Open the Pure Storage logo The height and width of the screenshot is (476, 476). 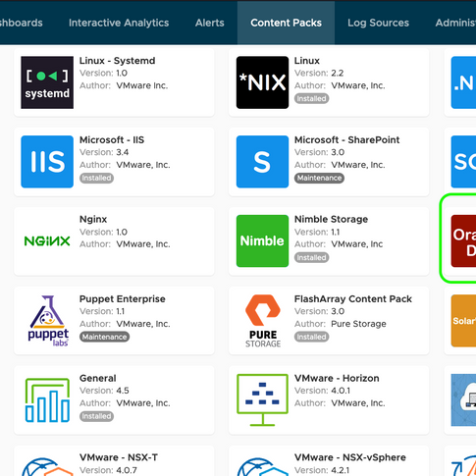tap(263, 321)
